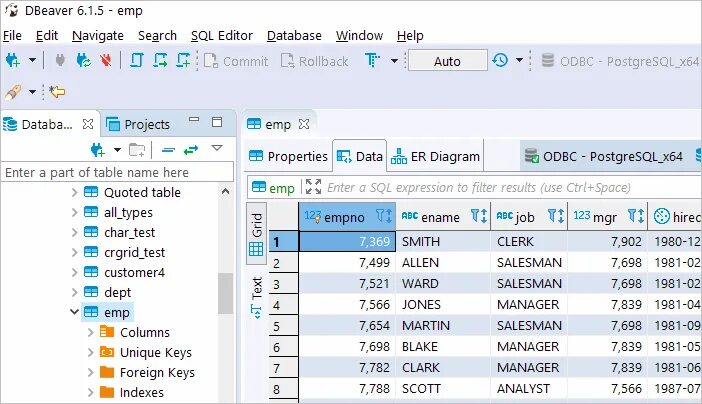Click filter/sort icon on ename column
Screen dimensions: 702x404
[x=479, y=217]
